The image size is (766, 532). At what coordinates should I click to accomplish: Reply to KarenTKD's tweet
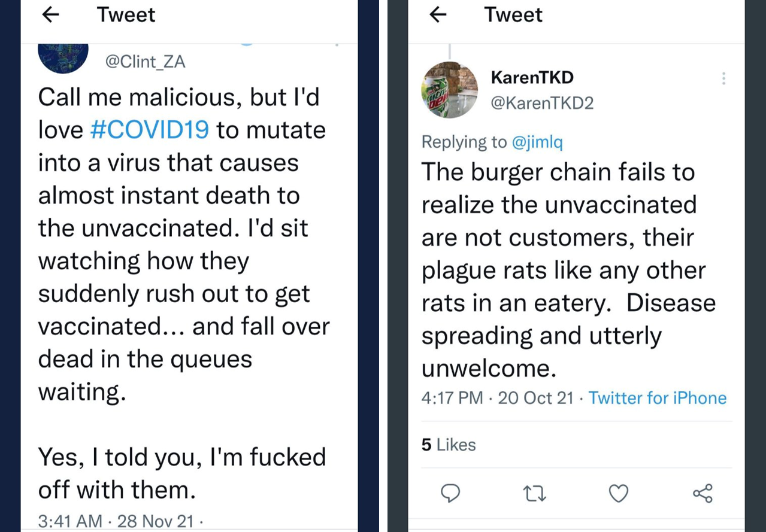point(450,493)
